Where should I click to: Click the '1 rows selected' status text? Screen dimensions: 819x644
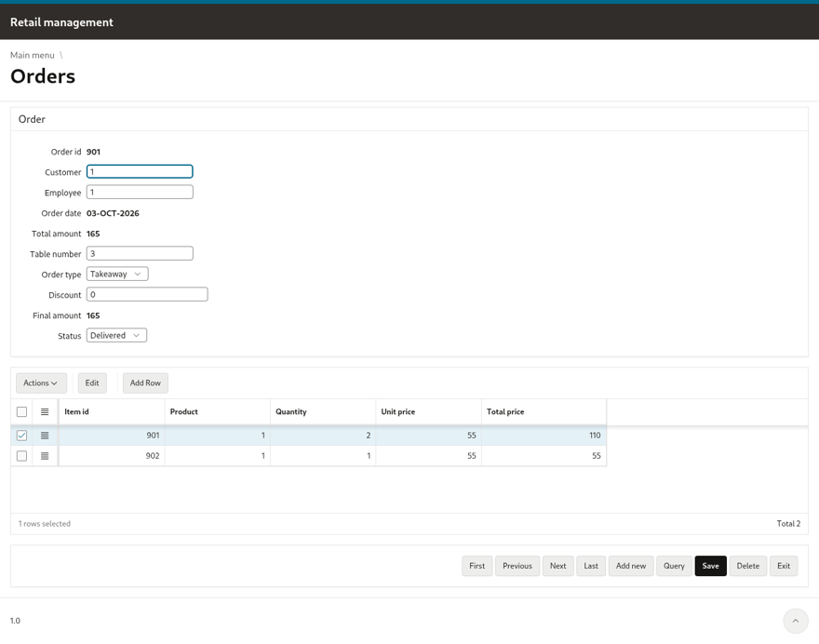point(45,523)
